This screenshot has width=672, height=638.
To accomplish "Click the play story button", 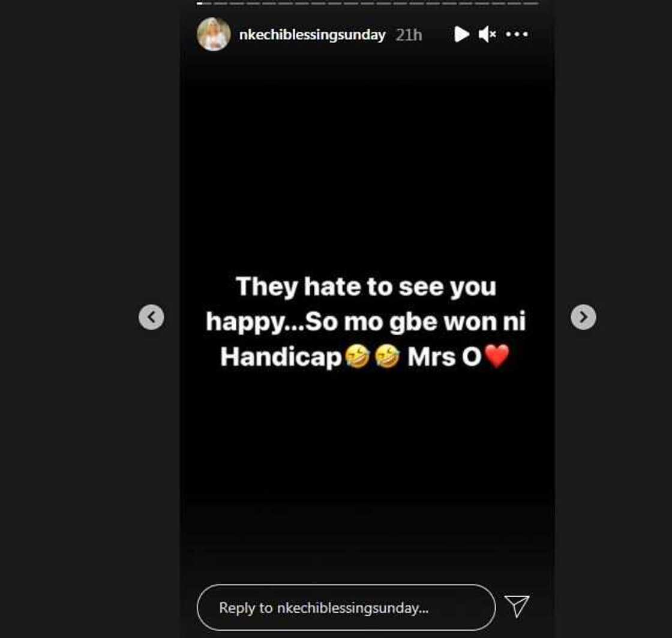I will tap(461, 34).
